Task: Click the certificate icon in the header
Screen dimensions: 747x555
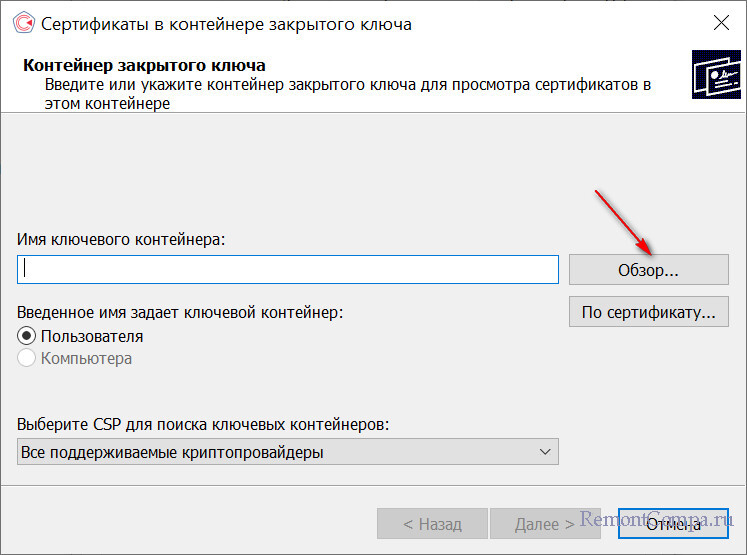Action: tap(716, 75)
